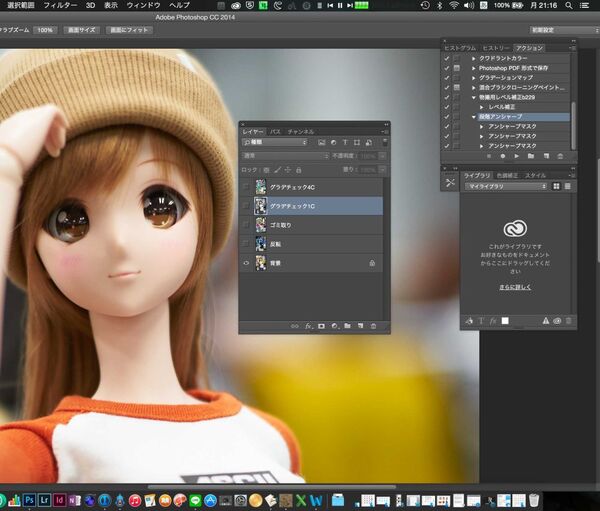Filter layers by pixel layer icon
Viewport: 600px width, 511px height.
[322, 142]
